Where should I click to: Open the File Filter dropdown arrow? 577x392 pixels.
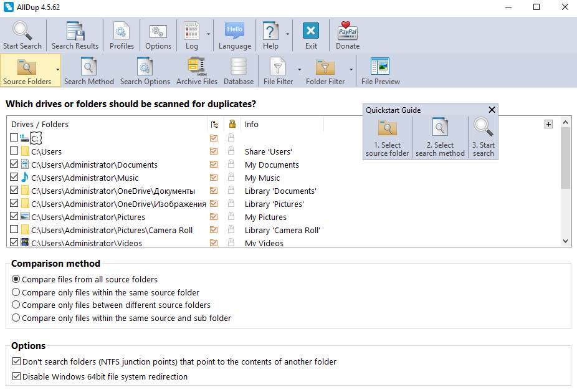(x=299, y=70)
